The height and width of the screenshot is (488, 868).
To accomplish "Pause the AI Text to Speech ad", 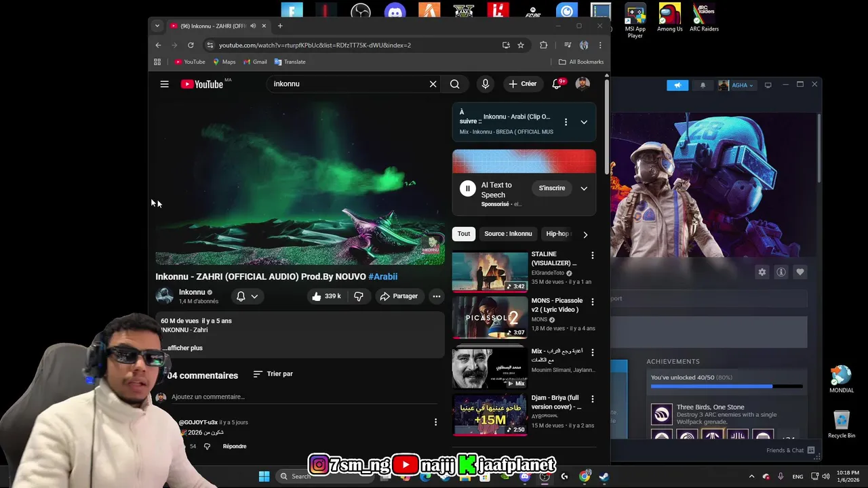I will [x=467, y=188].
